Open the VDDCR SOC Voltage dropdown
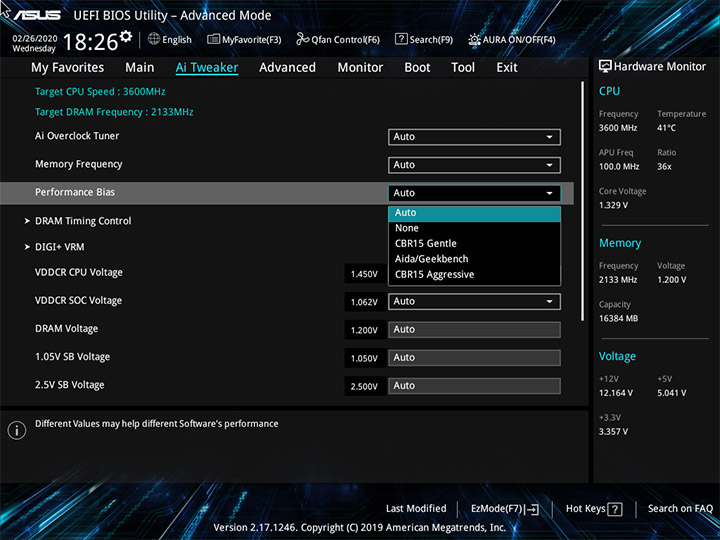 [x=474, y=301]
